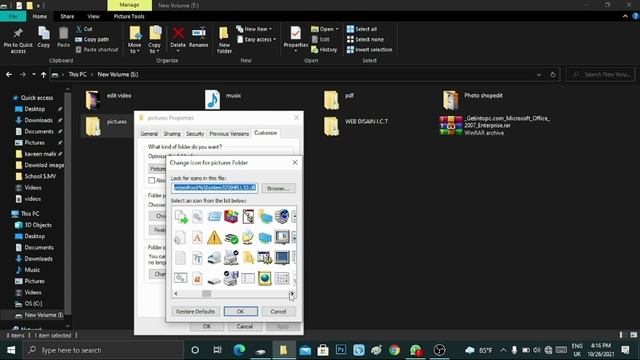Click the New folder ribbon icon
The height and width of the screenshot is (360, 640).
(x=224, y=40)
